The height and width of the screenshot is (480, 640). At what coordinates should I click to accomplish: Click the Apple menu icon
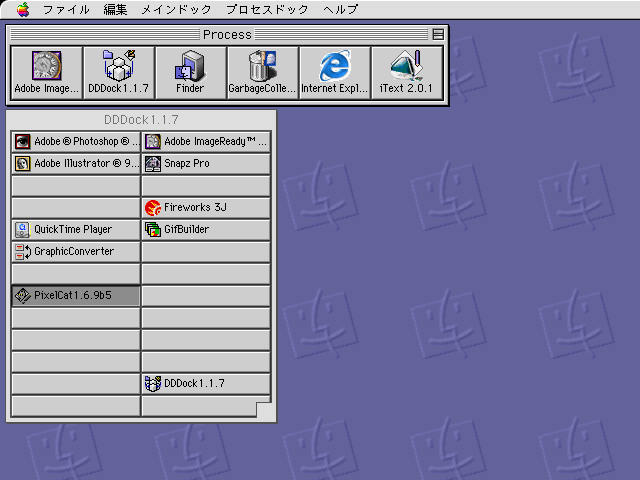(x=23, y=9)
